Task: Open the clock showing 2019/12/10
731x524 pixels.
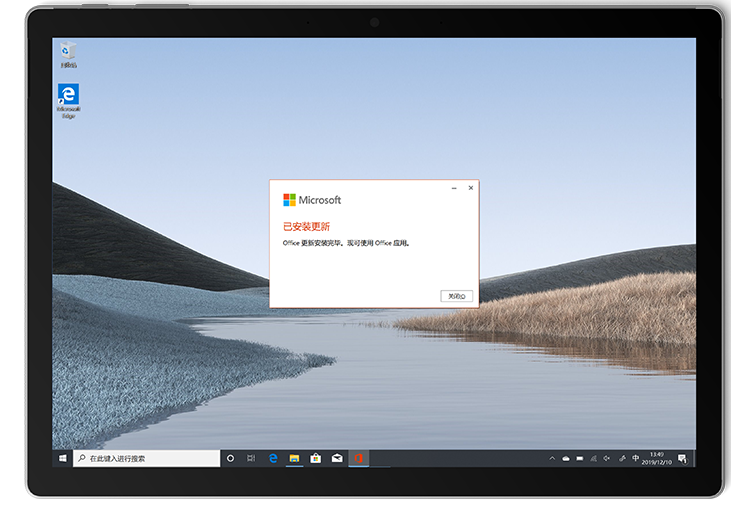Action: [656, 458]
